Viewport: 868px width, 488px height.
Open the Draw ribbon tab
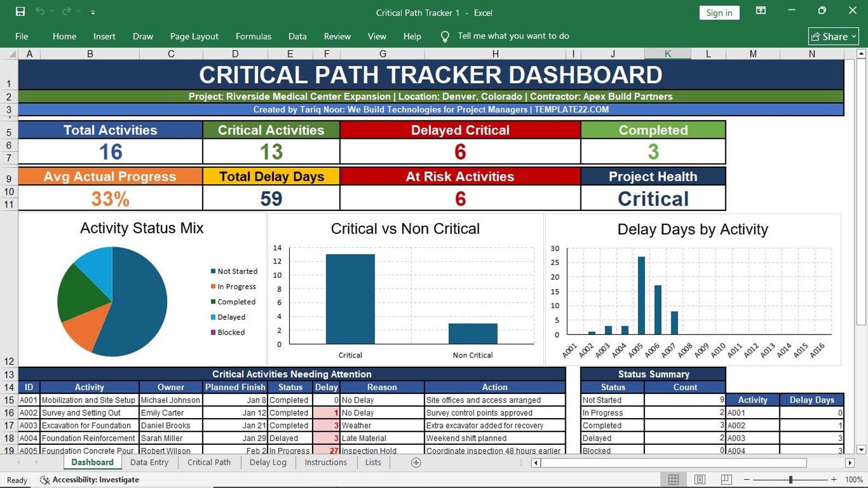click(x=143, y=36)
